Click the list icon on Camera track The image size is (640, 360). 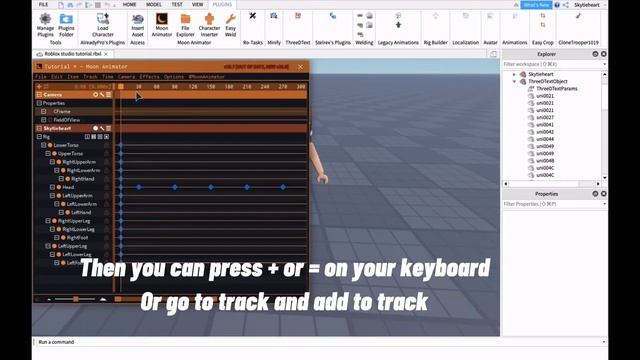pos(109,95)
